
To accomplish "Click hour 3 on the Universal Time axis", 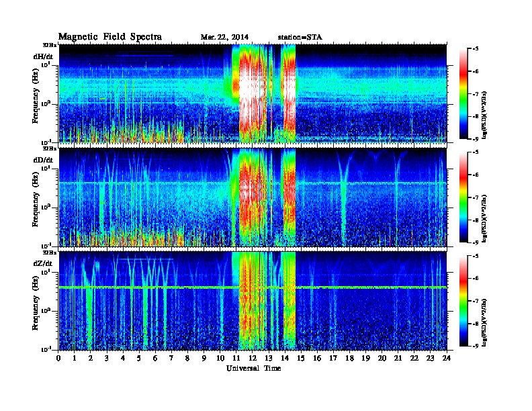I will [x=107, y=358].
